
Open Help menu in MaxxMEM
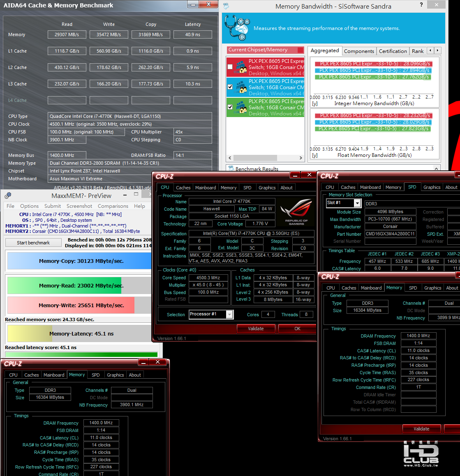click(x=139, y=206)
